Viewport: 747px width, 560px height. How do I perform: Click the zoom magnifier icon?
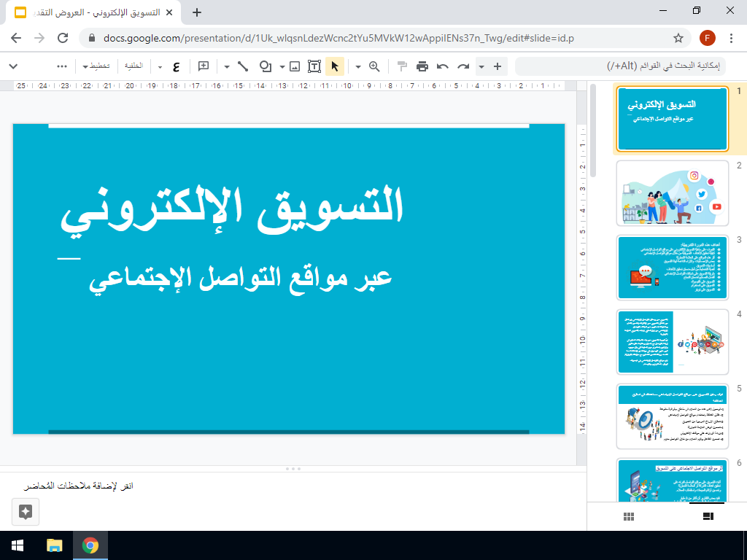[x=374, y=66]
